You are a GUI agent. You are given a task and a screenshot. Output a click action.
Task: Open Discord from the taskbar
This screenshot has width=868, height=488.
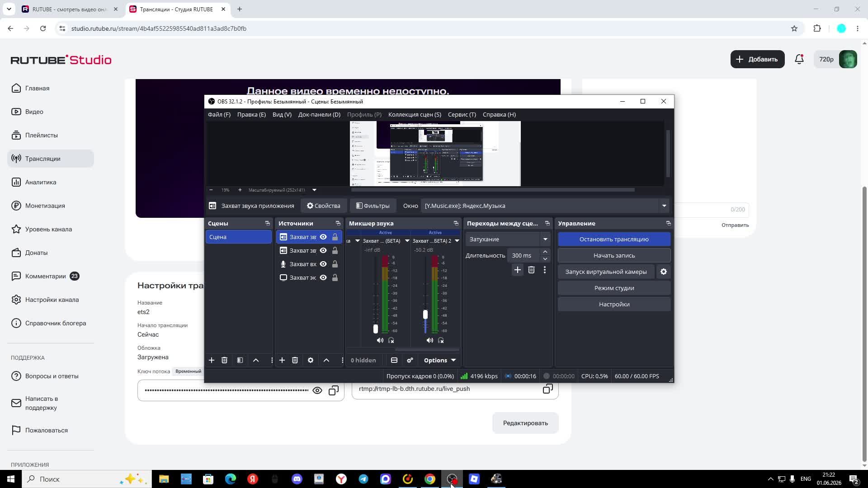pyautogui.click(x=297, y=479)
